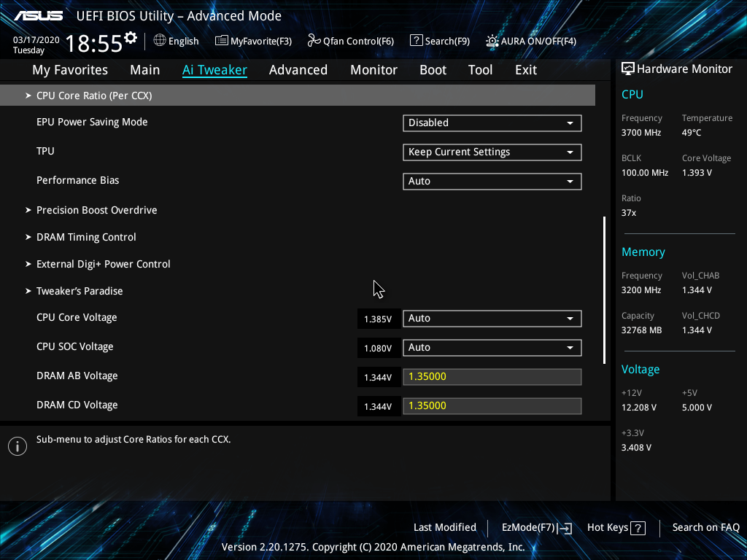Click +3.3V 3.408 V value
This screenshot has width=747, height=560.
pyautogui.click(x=636, y=448)
